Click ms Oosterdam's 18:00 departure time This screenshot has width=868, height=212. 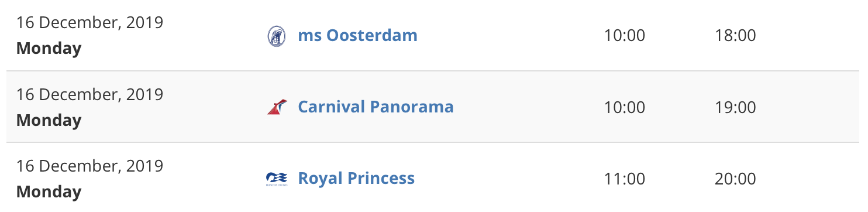click(736, 36)
